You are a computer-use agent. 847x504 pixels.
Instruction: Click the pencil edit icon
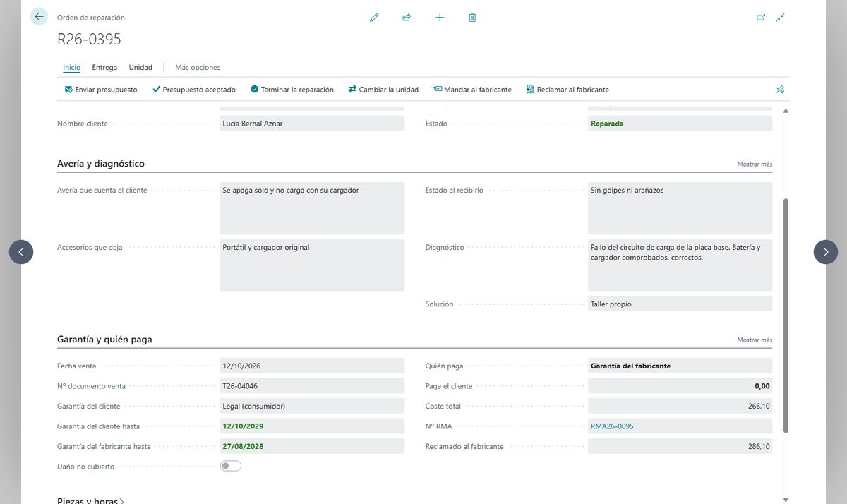374,18
